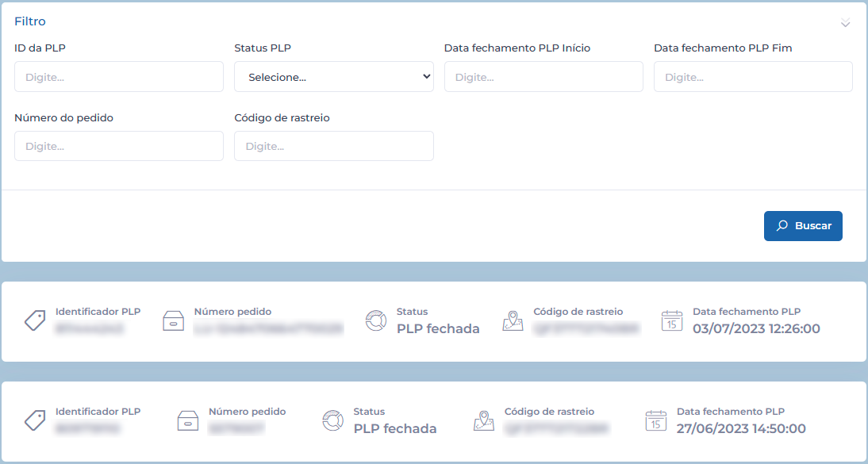Open the Status PLP dropdown
The image size is (868, 464).
(x=334, y=76)
